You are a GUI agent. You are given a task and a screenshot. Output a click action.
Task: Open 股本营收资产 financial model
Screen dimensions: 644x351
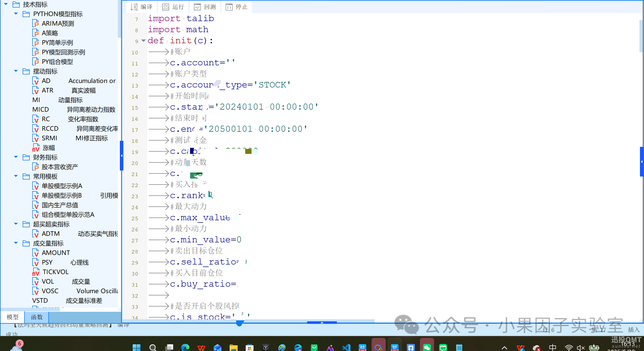55,167
